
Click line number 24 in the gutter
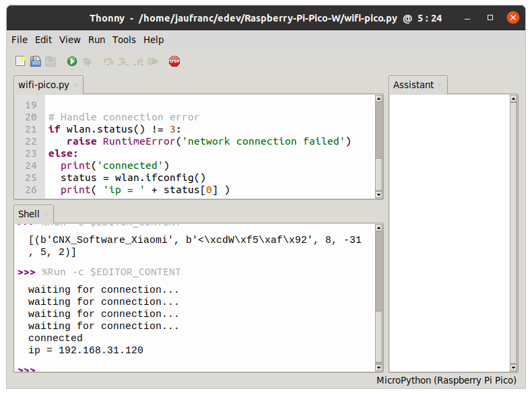point(31,166)
